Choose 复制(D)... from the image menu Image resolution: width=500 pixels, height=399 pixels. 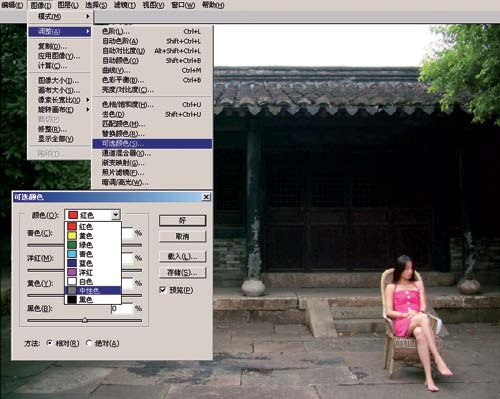59,46
